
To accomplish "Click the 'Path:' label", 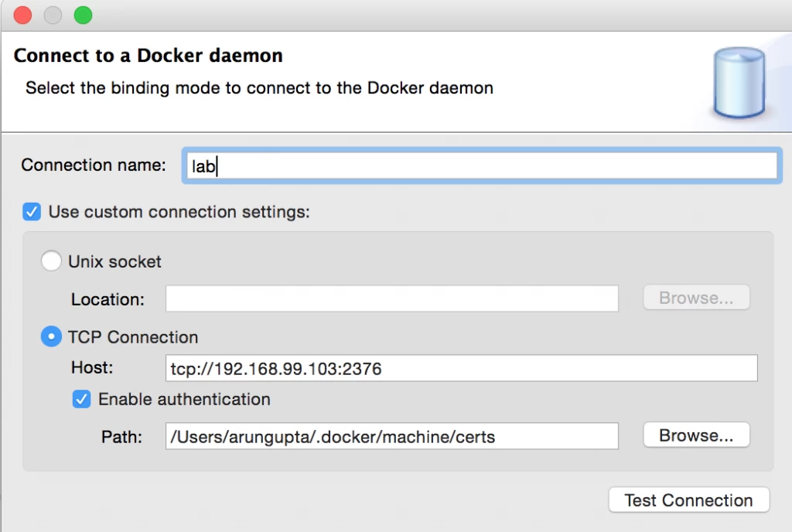I will click(x=121, y=437).
